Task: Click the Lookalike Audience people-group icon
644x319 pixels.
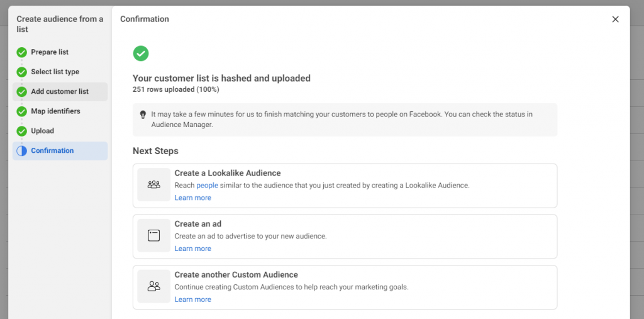Action: pos(154,185)
